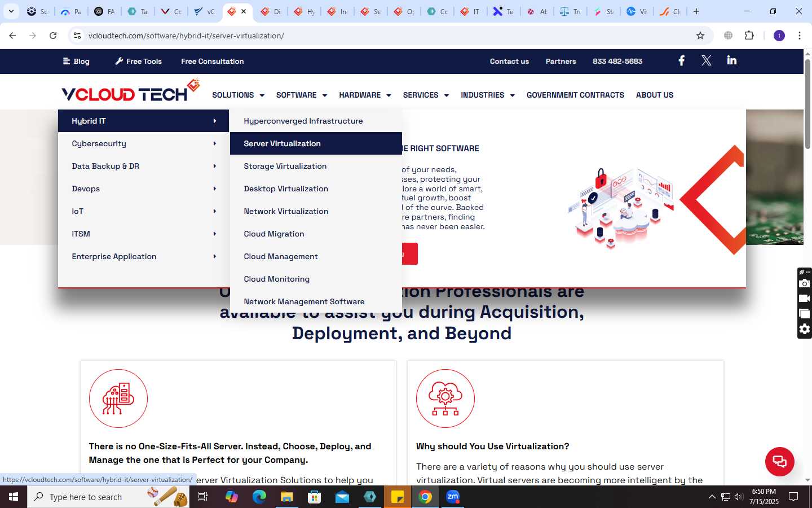Open the Windows Start button
The width and height of the screenshot is (812, 508).
click(x=14, y=497)
